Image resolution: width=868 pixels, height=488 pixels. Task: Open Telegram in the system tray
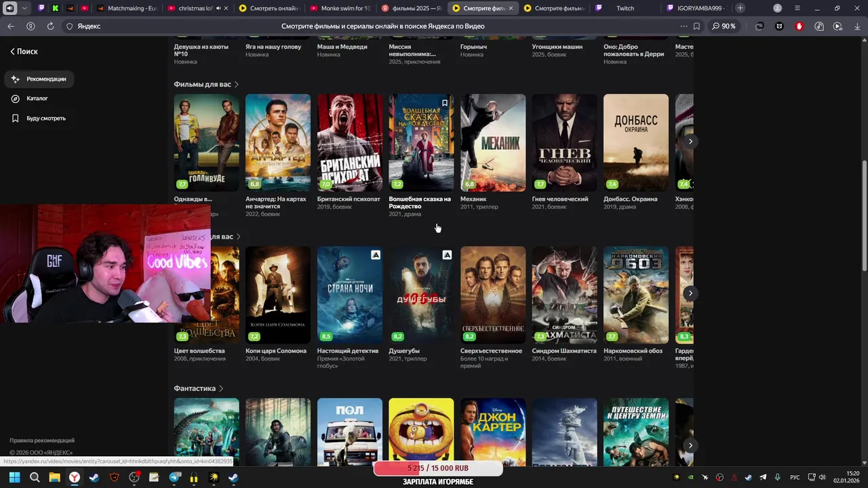(763, 477)
